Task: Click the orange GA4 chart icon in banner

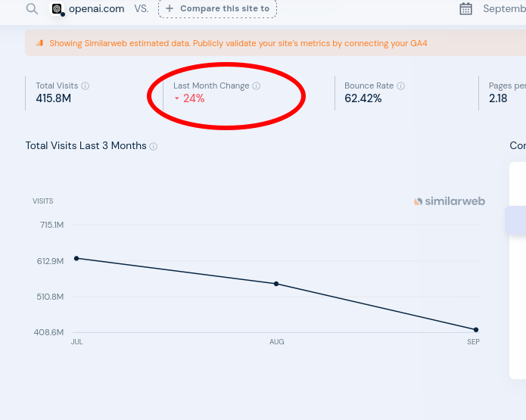Action: 39,43
